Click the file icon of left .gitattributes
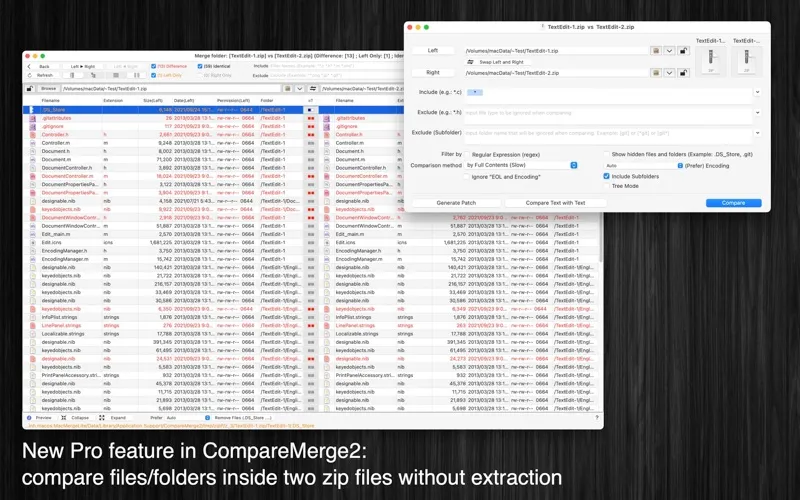This screenshot has height=500, width=800. (x=33, y=118)
